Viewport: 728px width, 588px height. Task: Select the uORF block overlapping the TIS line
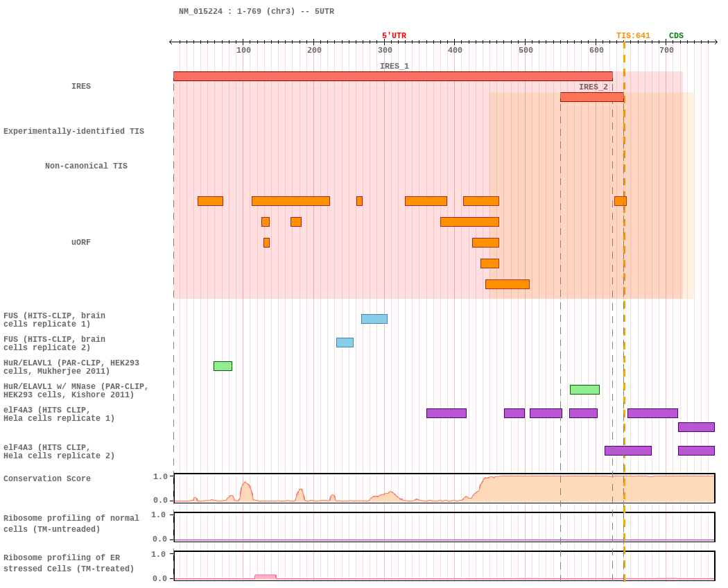pyautogui.click(x=621, y=201)
